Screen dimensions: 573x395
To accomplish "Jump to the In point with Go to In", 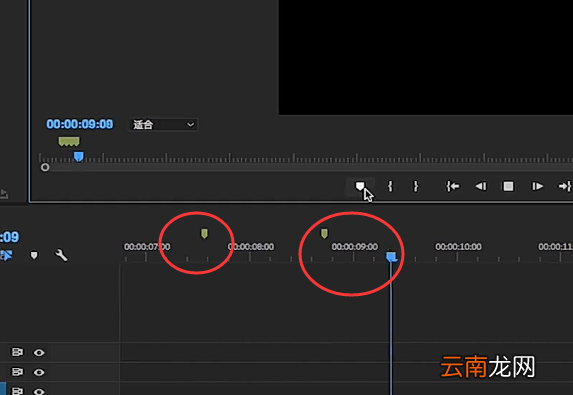I will (x=452, y=186).
